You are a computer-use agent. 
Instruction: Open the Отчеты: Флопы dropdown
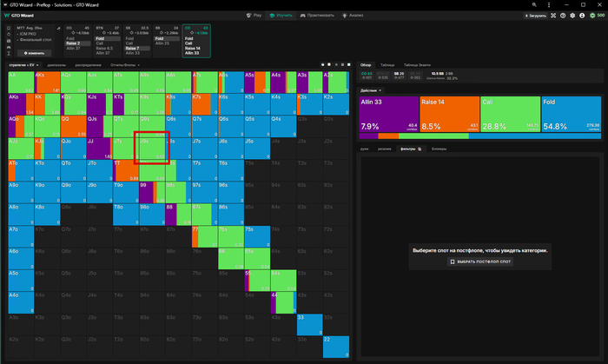click(125, 65)
